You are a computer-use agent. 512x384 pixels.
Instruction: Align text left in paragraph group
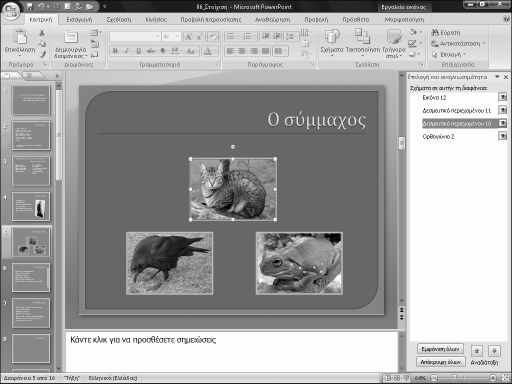[230, 51]
